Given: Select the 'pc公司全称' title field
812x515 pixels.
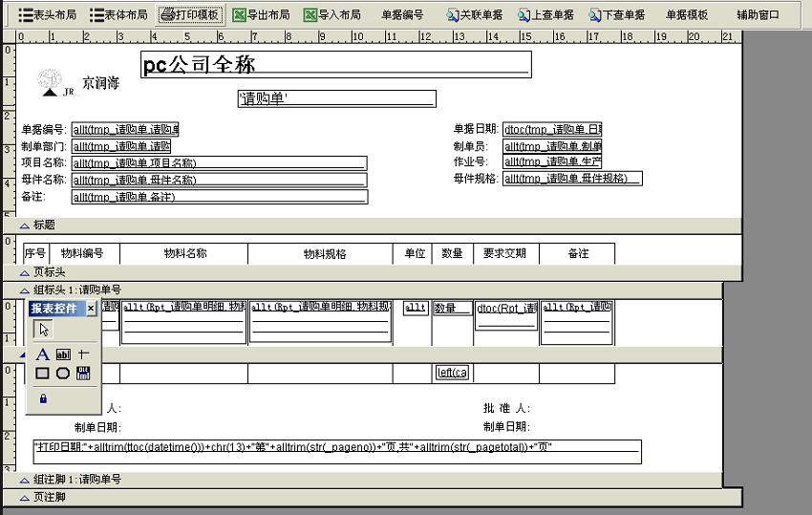Looking at the screenshot, I should 335,65.
